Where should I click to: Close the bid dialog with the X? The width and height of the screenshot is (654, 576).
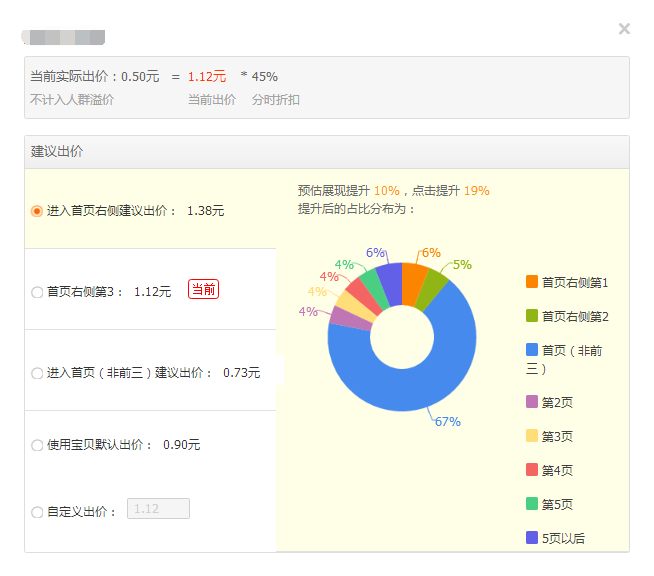[624, 29]
